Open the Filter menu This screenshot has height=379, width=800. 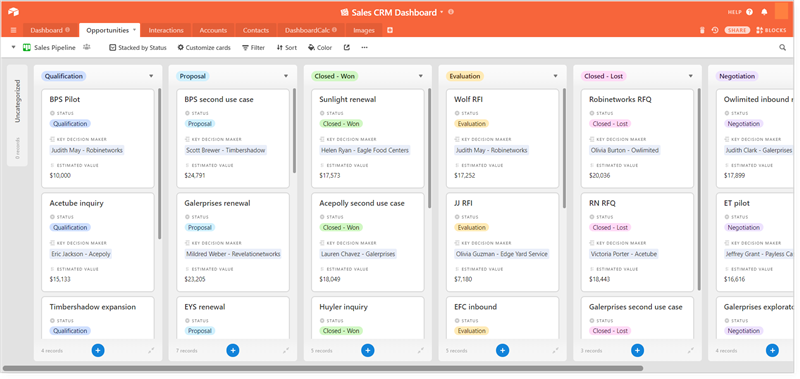(254, 47)
